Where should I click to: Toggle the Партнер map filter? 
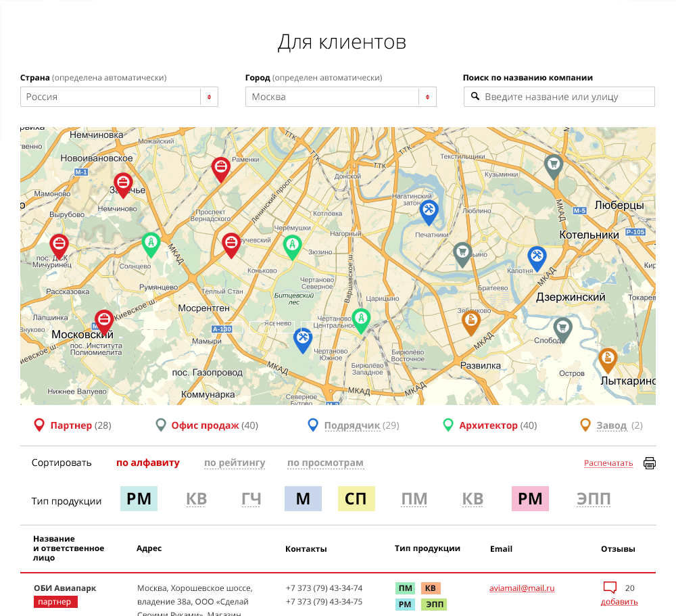pos(71,425)
